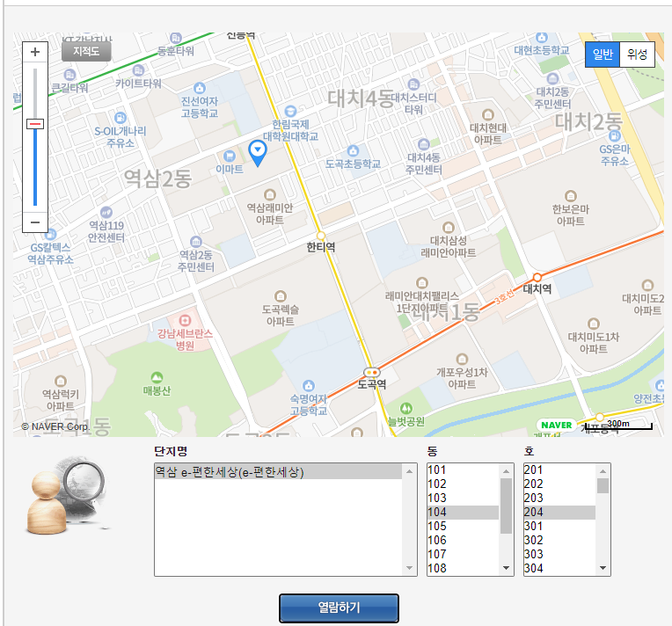This screenshot has height=626, width=672.
Task: Click 동 list scrollbar down arrow
Action: pyautogui.click(x=506, y=568)
